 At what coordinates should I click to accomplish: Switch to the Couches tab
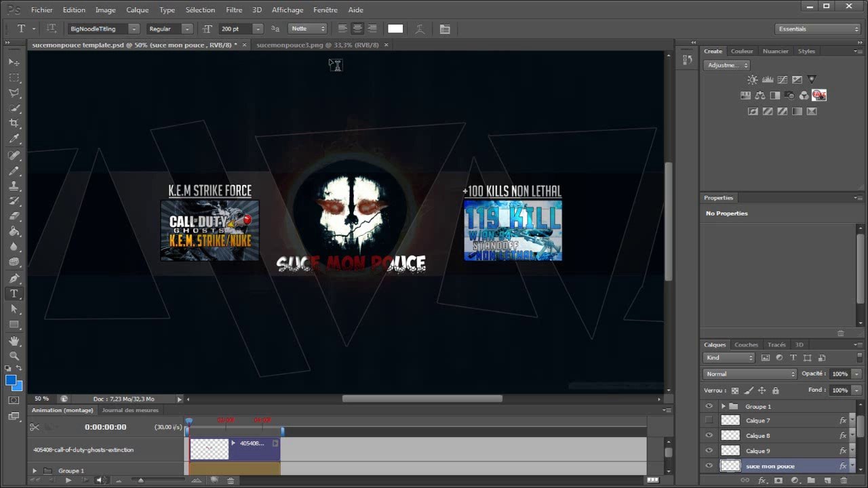(x=747, y=345)
